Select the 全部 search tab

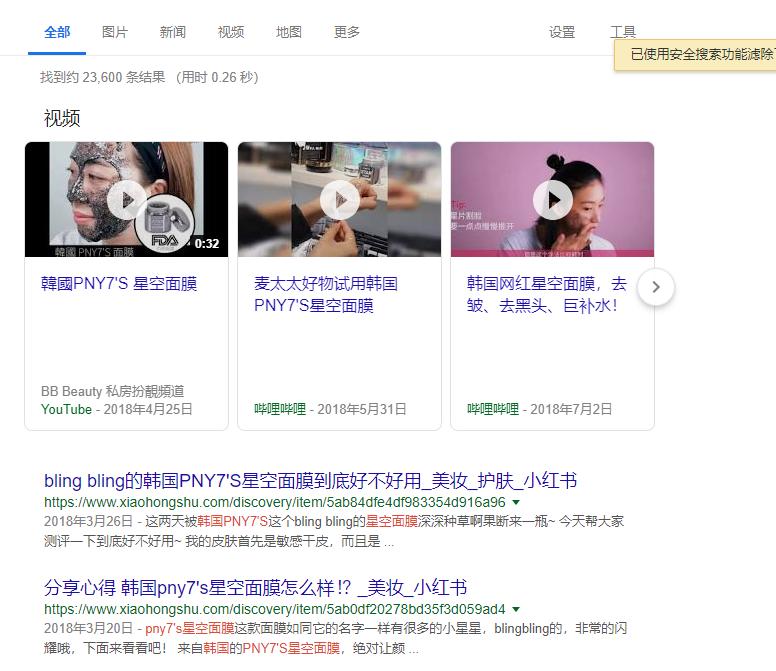click(x=57, y=33)
